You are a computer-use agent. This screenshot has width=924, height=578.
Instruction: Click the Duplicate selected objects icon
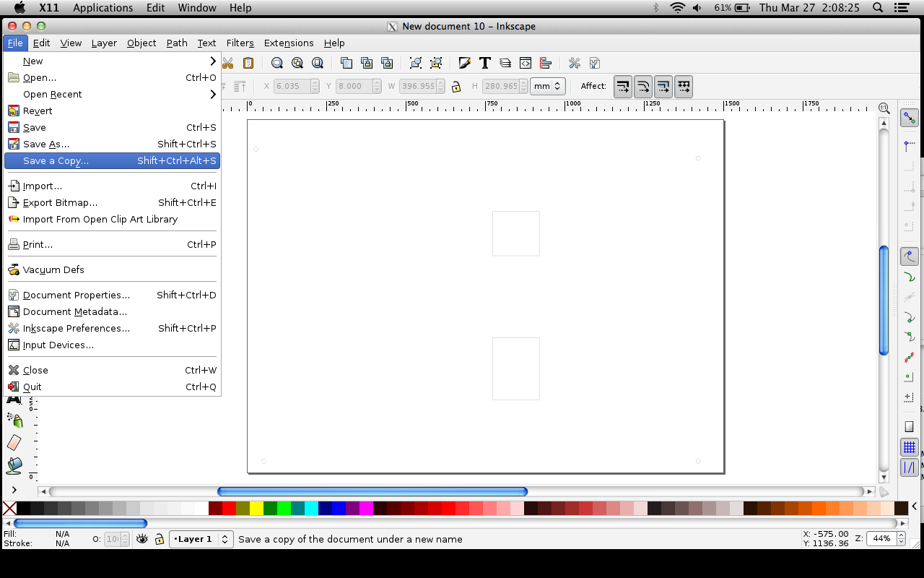(x=346, y=63)
